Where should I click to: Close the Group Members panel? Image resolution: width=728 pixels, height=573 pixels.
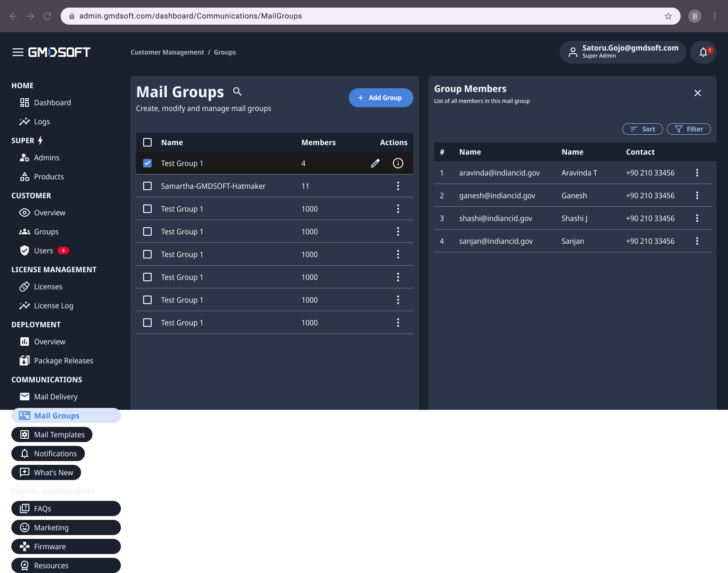tap(698, 93)
